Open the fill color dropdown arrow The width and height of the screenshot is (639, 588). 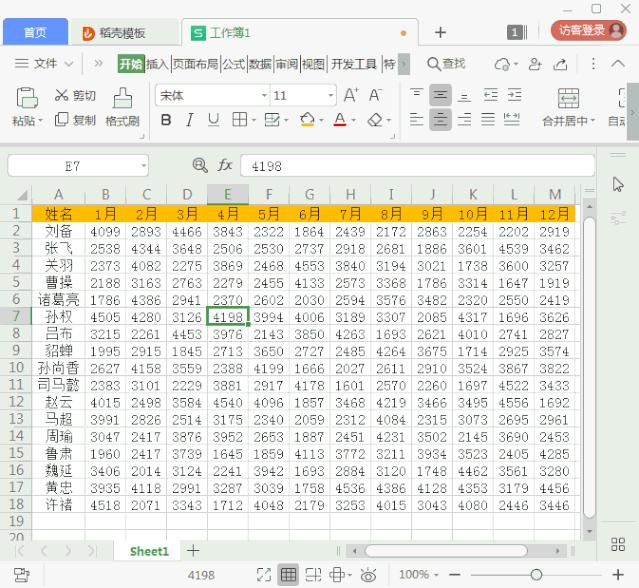point(321,121)
